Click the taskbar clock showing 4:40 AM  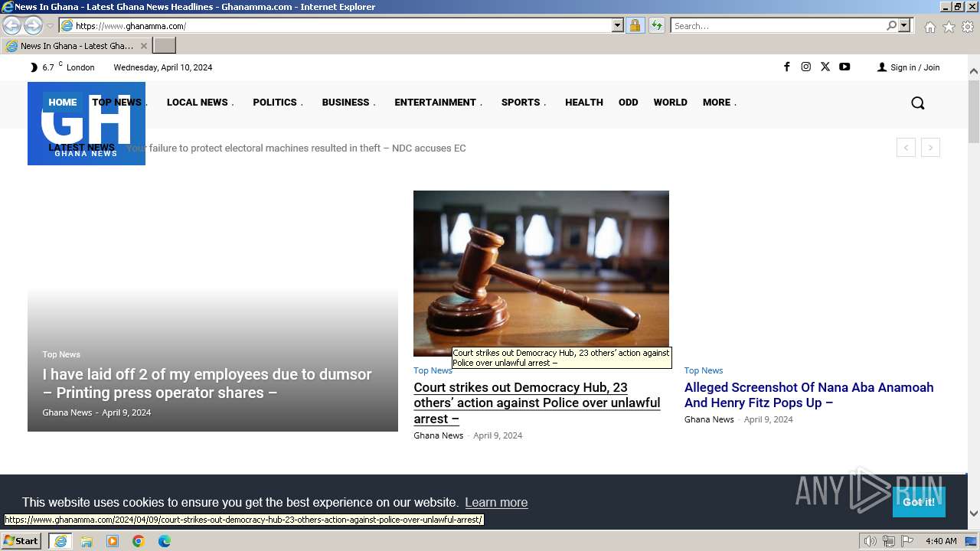941,541
